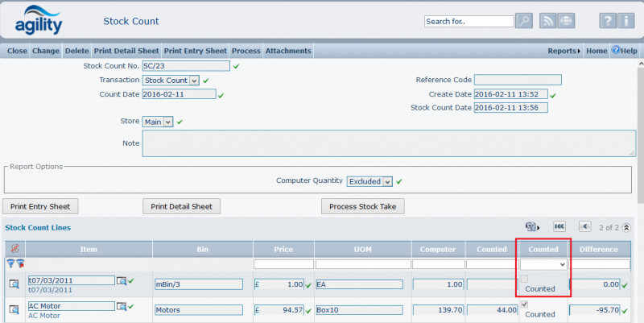Click the magnifier search icon beside Search box
This screenshot has width=644, height=323.
click(x=524, y=21)
